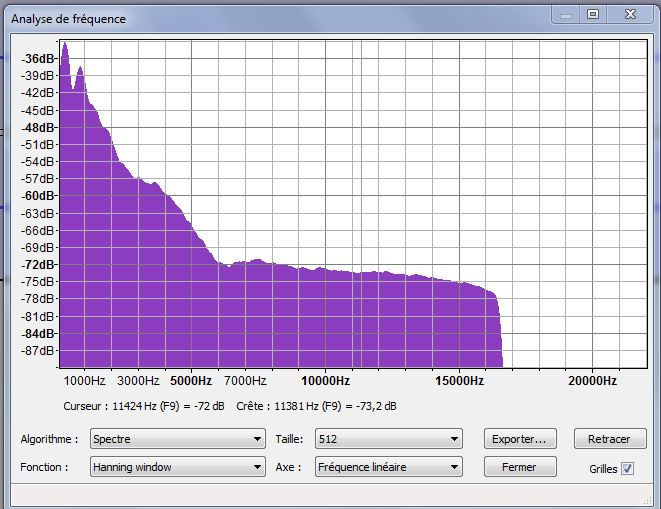The height and width of the screenshot is (509, 661).
Task: Expand the Axe dropdown showing Fréquence linéaire
Action: click(388, 467)
